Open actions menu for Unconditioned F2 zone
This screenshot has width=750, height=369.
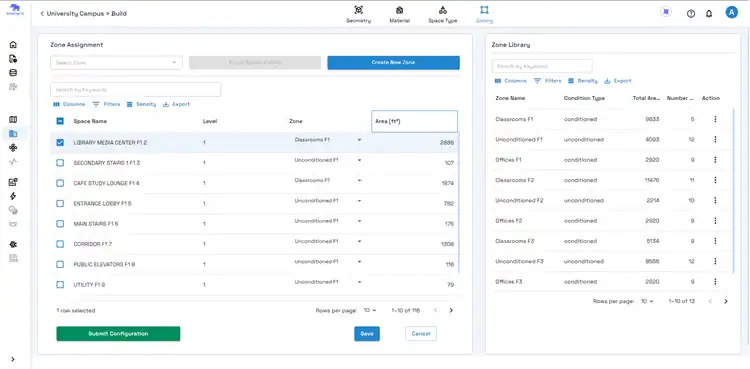click(x=715, y=201)
